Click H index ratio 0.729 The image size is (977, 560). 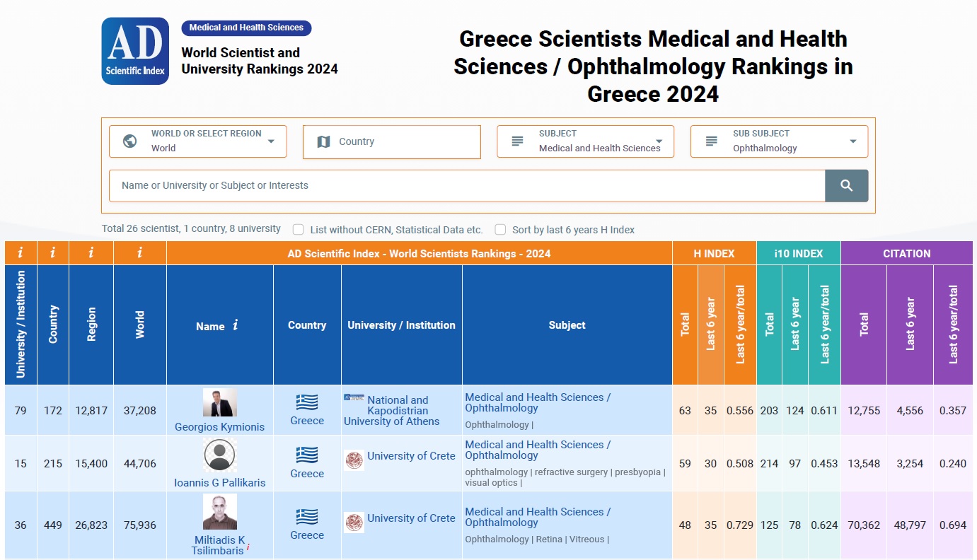[x=740, y=525]
